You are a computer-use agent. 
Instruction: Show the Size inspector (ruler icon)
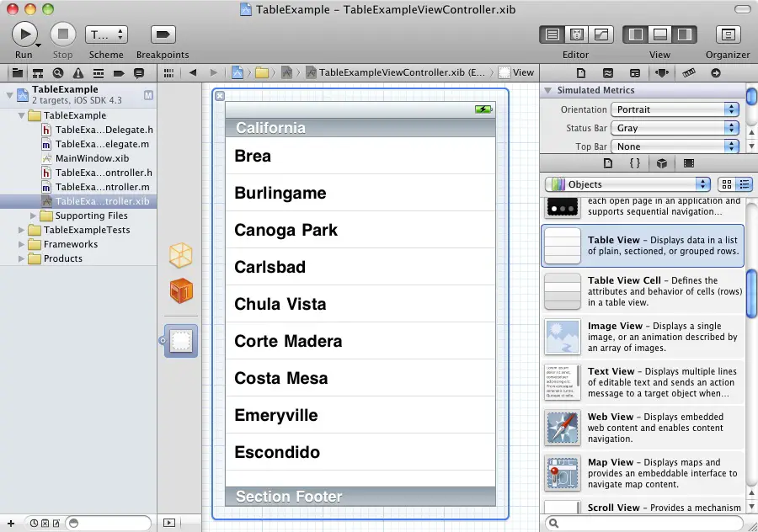pos(689,73)
